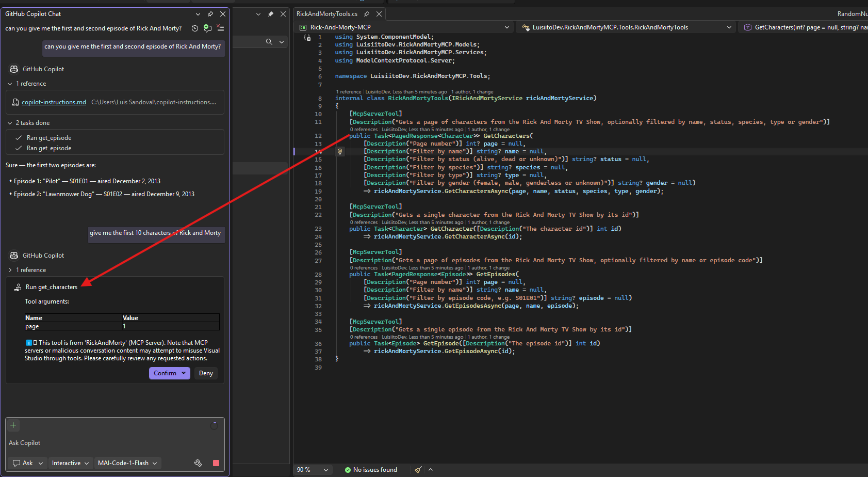Clear the Copilot conversation list icon
The image size is (868, 477).
tap(220, 28)
